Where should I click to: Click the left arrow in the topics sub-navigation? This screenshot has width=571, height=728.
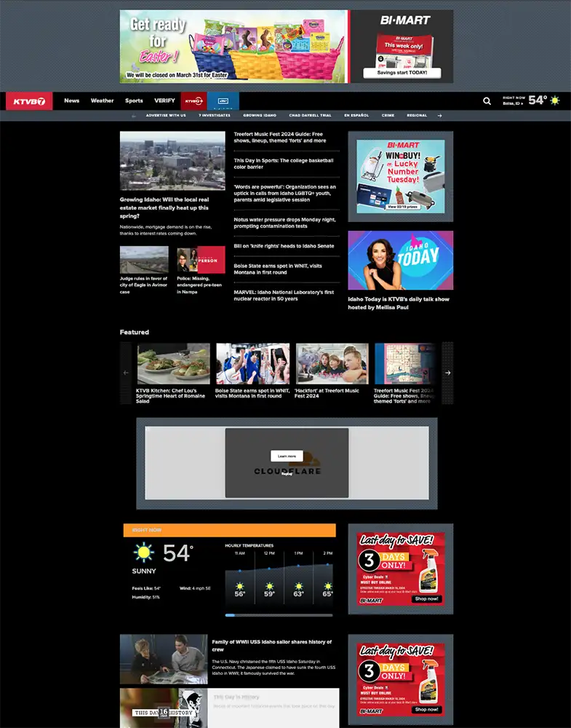(x=134, y=116)
